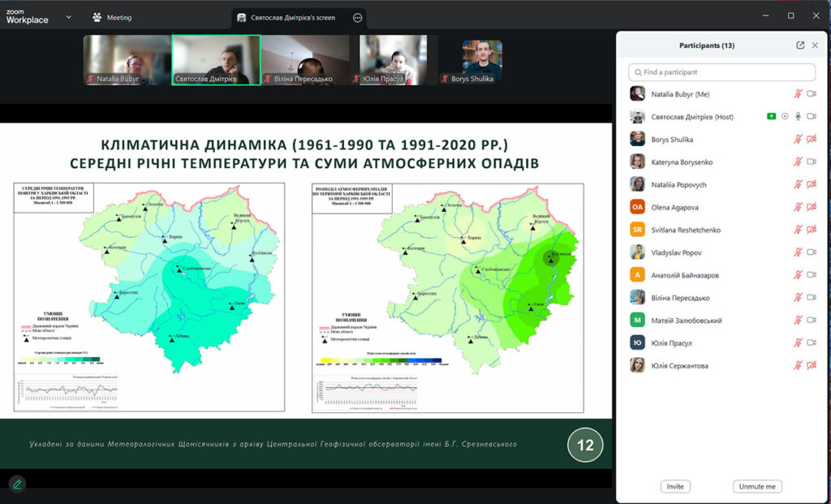Screen dimensions: 831x504
Task: Click the green screen-share icon in the Host row
Action: [771, 117]
